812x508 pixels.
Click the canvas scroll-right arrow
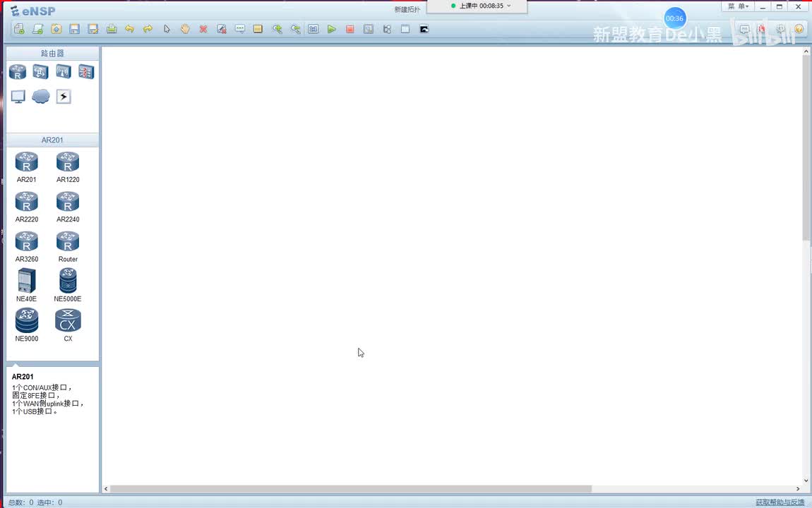click(x=797, y=489)
